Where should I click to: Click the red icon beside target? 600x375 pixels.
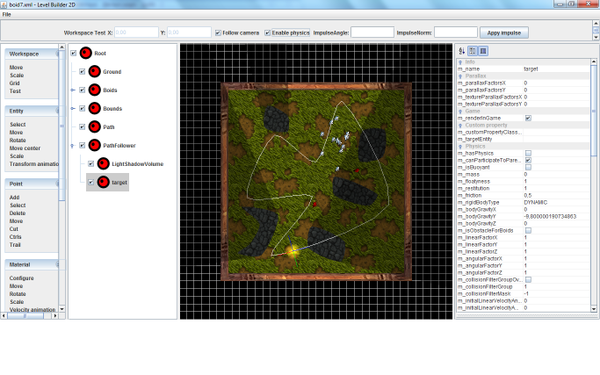(103, 182)
